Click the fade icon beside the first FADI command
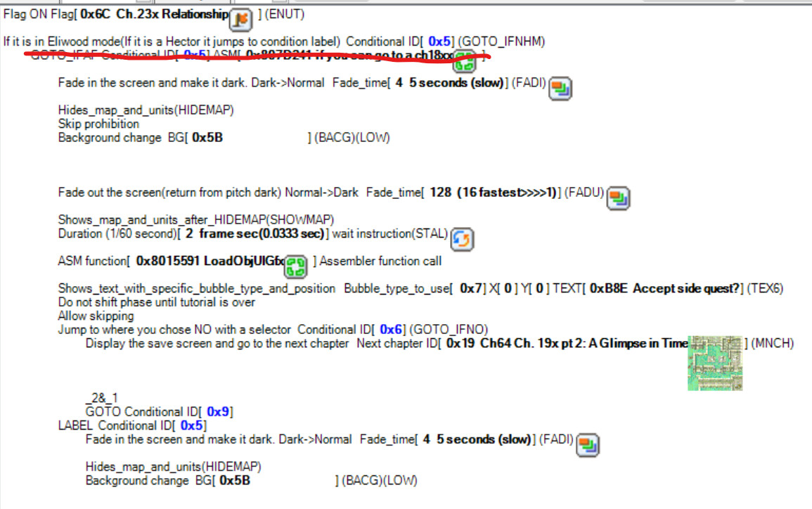 [560, 87]
